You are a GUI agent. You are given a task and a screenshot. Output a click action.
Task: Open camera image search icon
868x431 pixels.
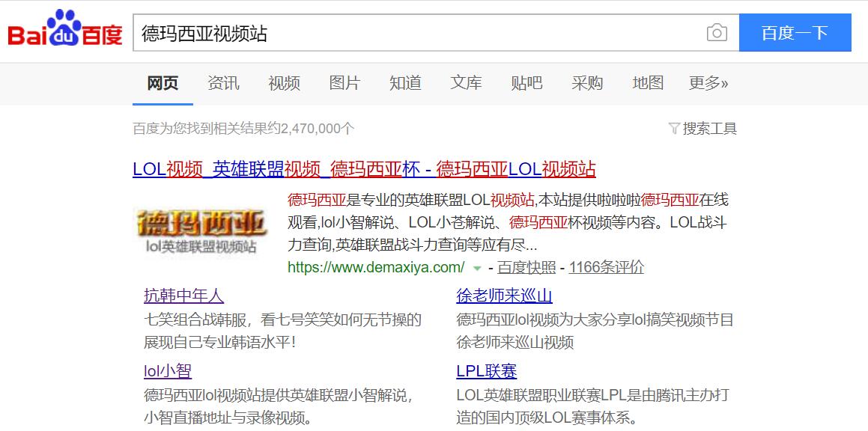click(717, 33)
